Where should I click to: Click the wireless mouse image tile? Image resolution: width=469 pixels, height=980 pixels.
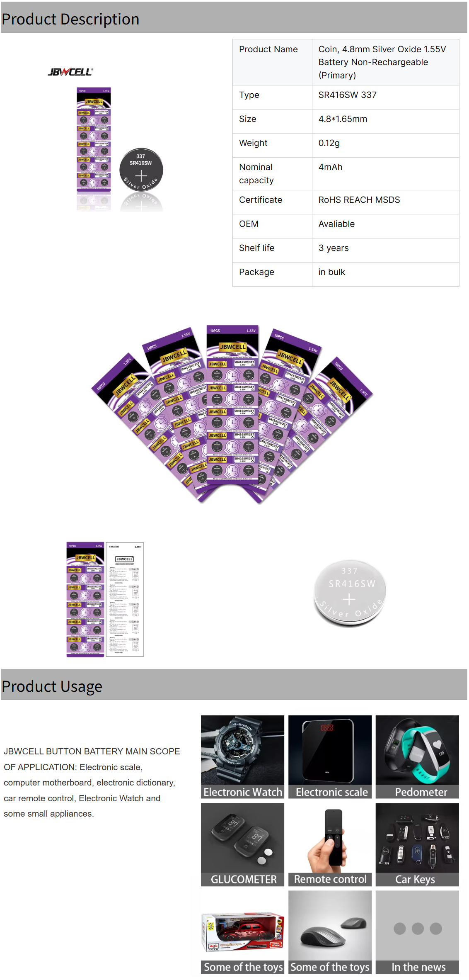click(330, 932)
